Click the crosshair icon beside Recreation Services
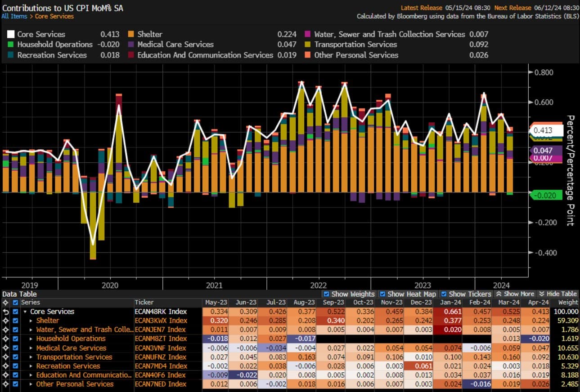Viewport: 580px width, 392px height. 5,366
